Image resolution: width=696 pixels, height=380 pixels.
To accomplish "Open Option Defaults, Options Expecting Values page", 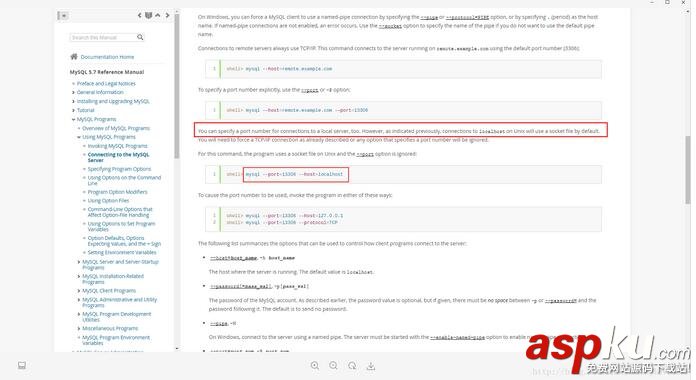I will click(124, 241).
